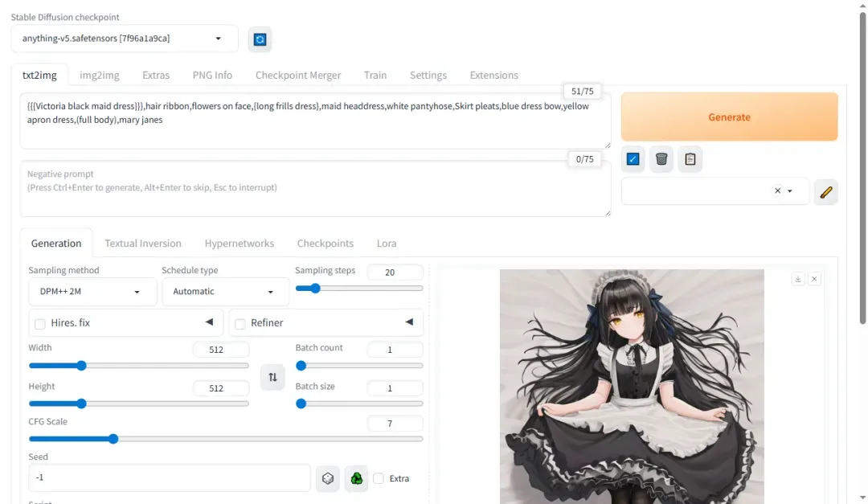Screen dimensions: 868x504
Task: Enable the Hires. fix checkbox
Action: pyautogui.click(x=40, y=323)
